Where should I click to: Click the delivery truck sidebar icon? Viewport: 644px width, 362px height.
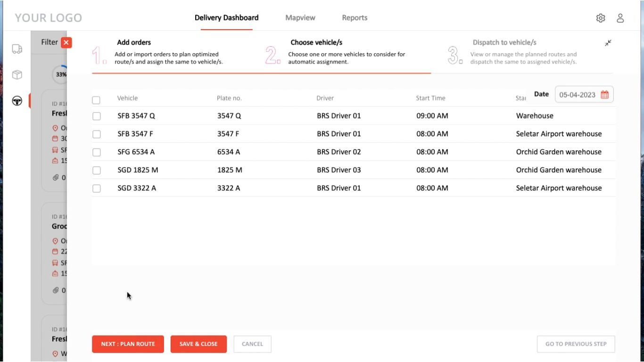point(17,49)
